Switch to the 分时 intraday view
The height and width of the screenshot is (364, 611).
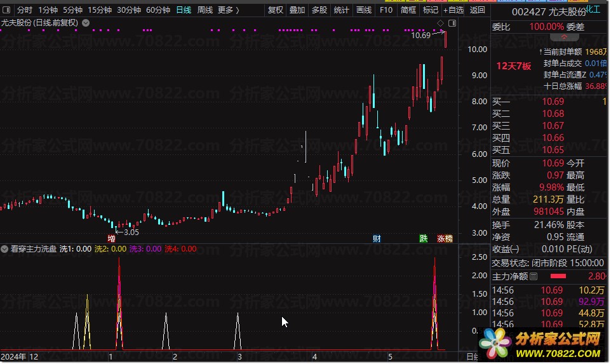pyautogui.click(x=25, y=10)
